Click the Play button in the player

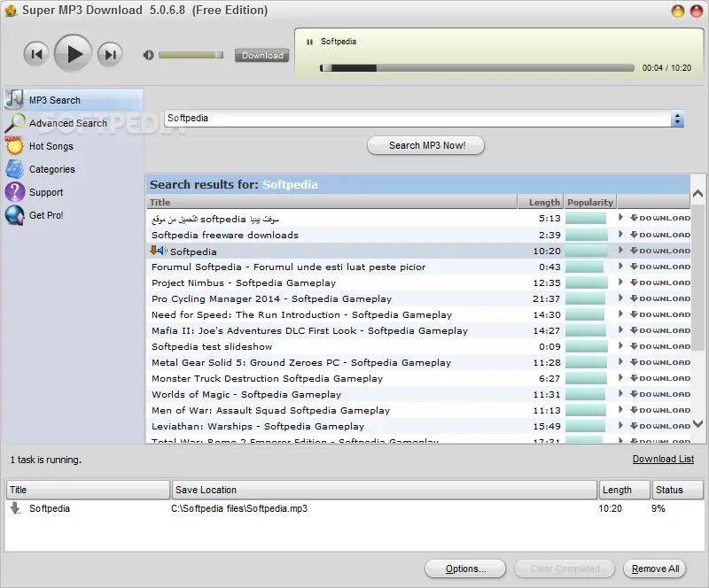(73, 54)
